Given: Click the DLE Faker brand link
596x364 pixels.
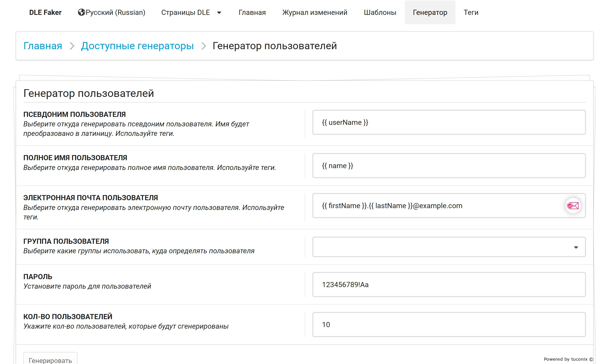Looking at the screenshot, I should [45, 12].
